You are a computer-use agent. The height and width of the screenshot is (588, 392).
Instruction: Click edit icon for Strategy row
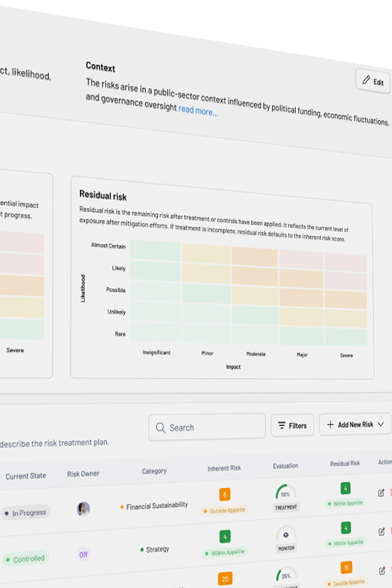(382, 531)
